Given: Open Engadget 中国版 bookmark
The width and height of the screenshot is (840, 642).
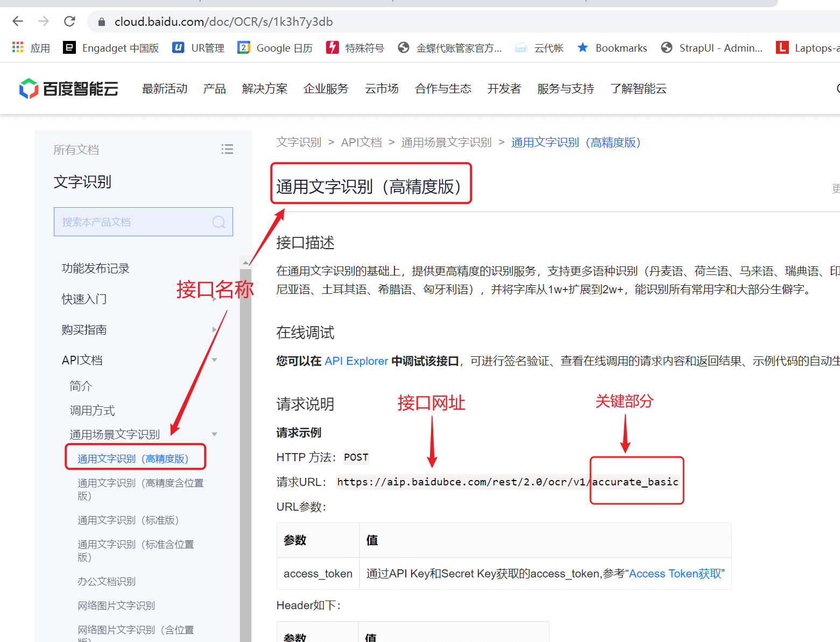Looking at the screenshot, I should 111,48.
